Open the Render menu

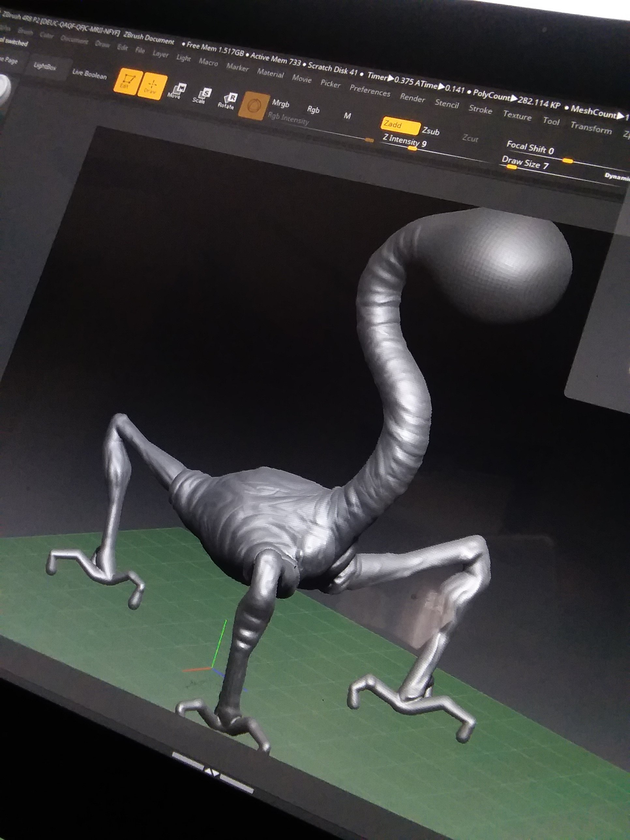[412, 98]
